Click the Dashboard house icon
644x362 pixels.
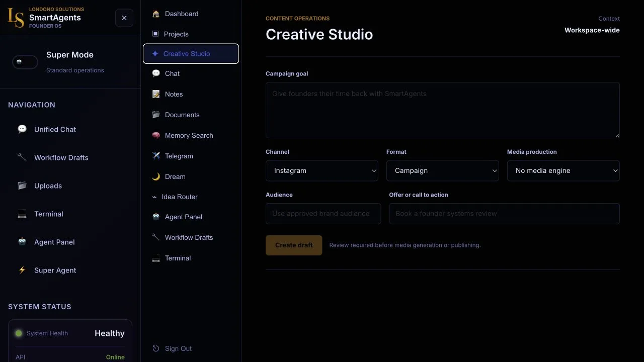tap(156, 14)
